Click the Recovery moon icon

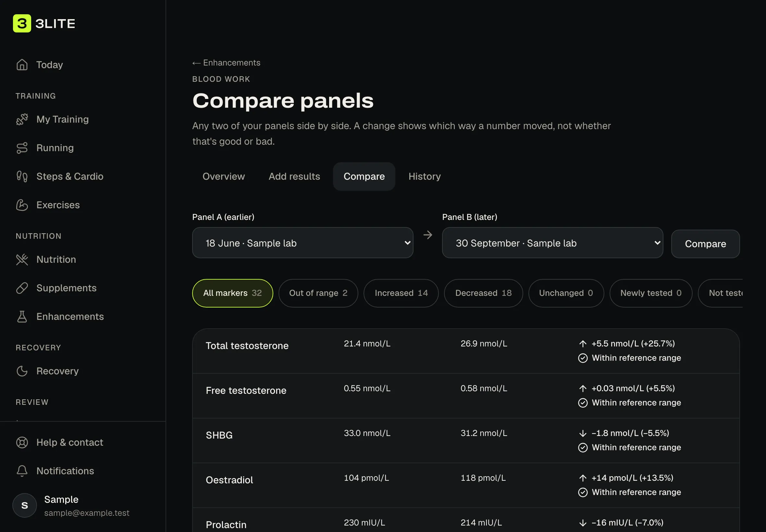click(22, 371)
